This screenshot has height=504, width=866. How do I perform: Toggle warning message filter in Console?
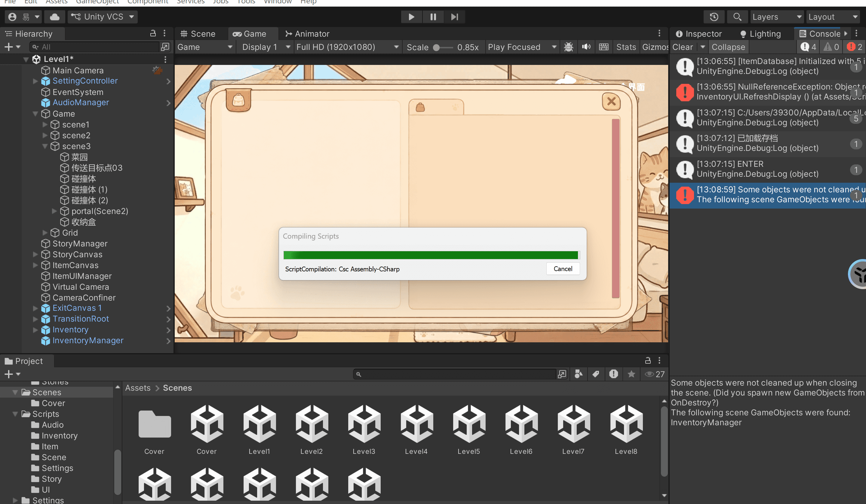(831, 47)
